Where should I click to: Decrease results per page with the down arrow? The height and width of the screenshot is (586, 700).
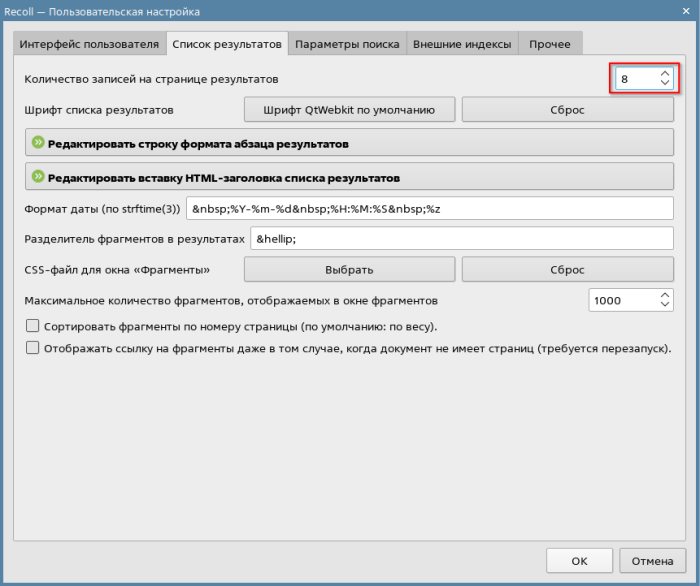(665, 83)
